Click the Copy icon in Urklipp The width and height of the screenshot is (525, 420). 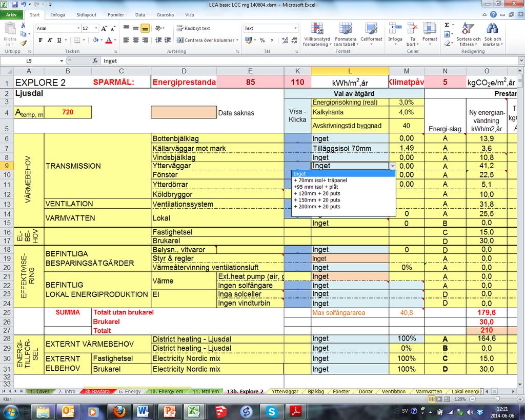pos(23,34)
